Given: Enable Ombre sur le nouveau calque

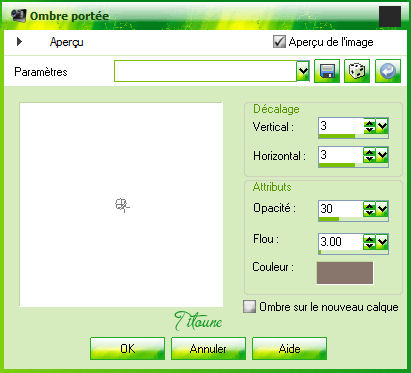Looking at the screenshot, I should 250,307.
